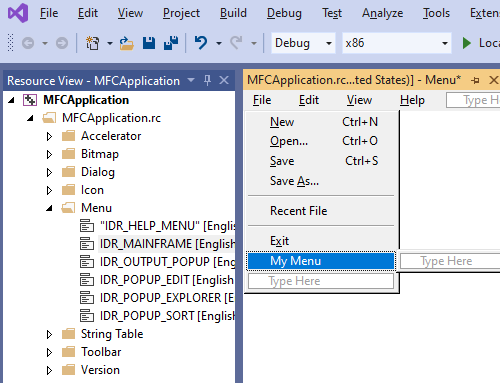Click the toolbar drag grip handle

pyautogui.click(x=11, y=43)
